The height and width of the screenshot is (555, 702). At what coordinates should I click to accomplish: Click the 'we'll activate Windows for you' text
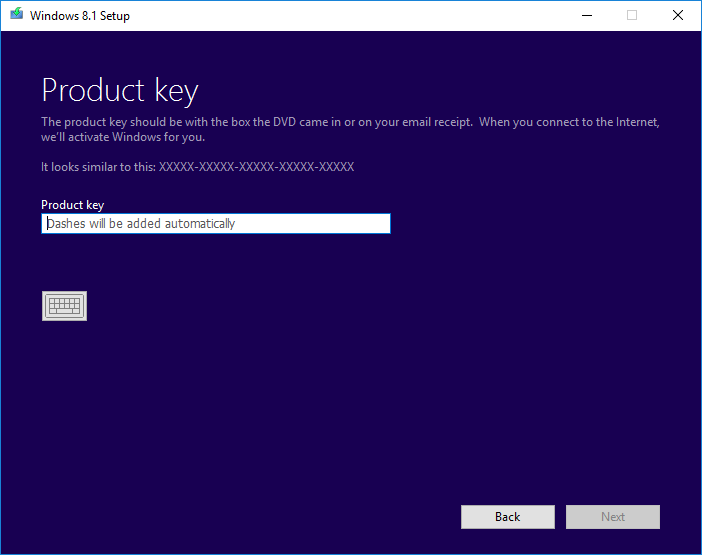point(123,137)
